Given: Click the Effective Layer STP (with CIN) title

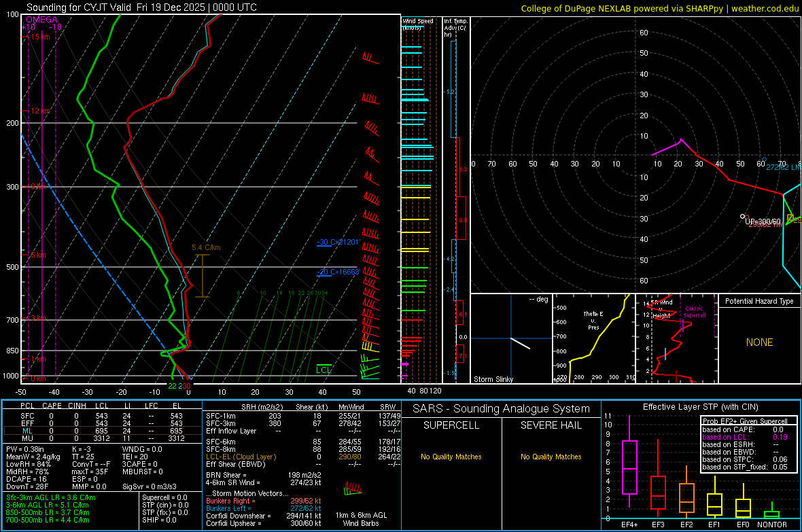Looking at the screenshot, I should coord(700,407).
